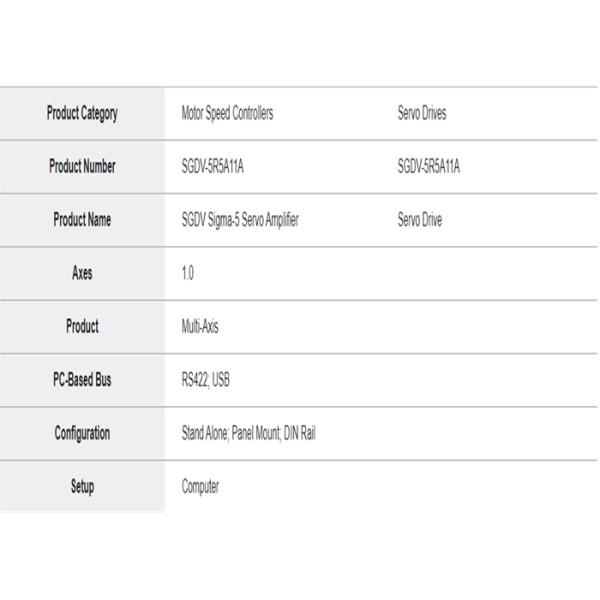
Task: Click the Product Name row label
Action: point(82,220)
